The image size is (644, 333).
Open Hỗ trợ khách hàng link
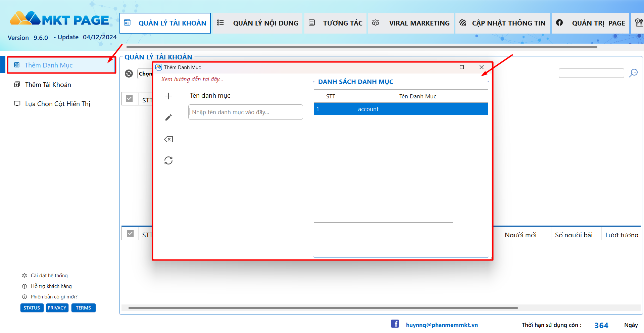(x=51, y=286)
